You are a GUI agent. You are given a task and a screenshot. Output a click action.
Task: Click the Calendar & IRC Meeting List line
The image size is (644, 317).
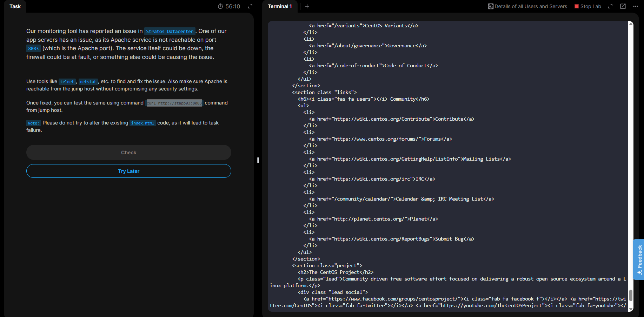pyautogui.click(x=401, y=199)
